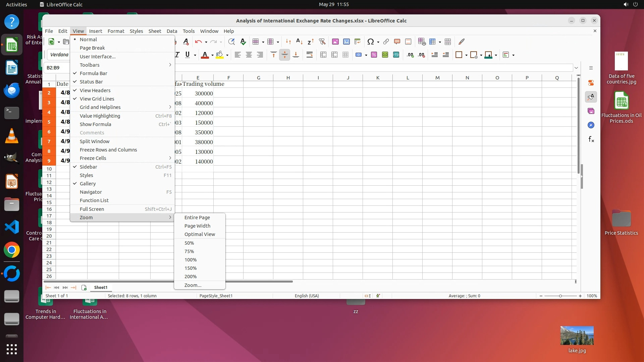Click the Underline formatting icon
The height and width of the screenshot is (362, 644).
(x=187, y=55)
